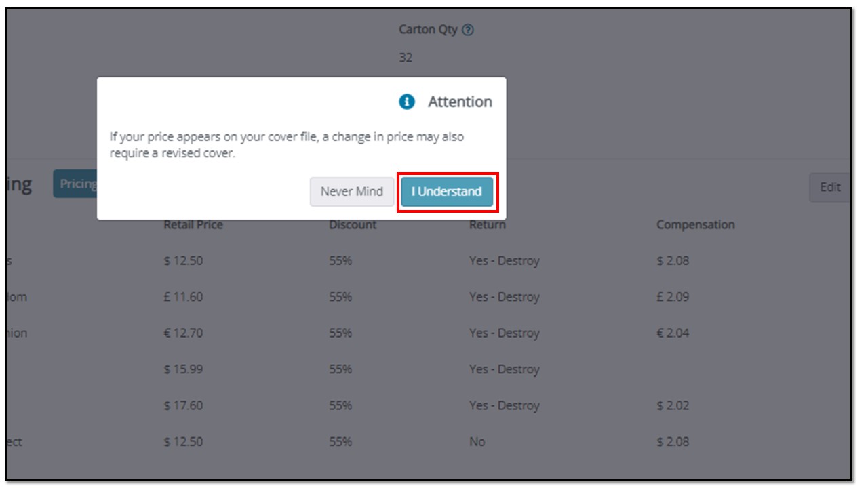Select the Retail Price column header
868x488 pixels.
193,225
